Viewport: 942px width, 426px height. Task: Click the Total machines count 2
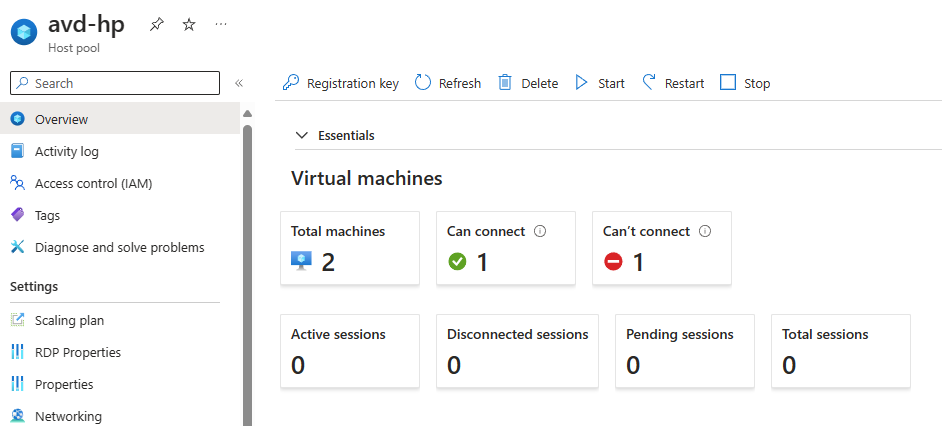328,263
